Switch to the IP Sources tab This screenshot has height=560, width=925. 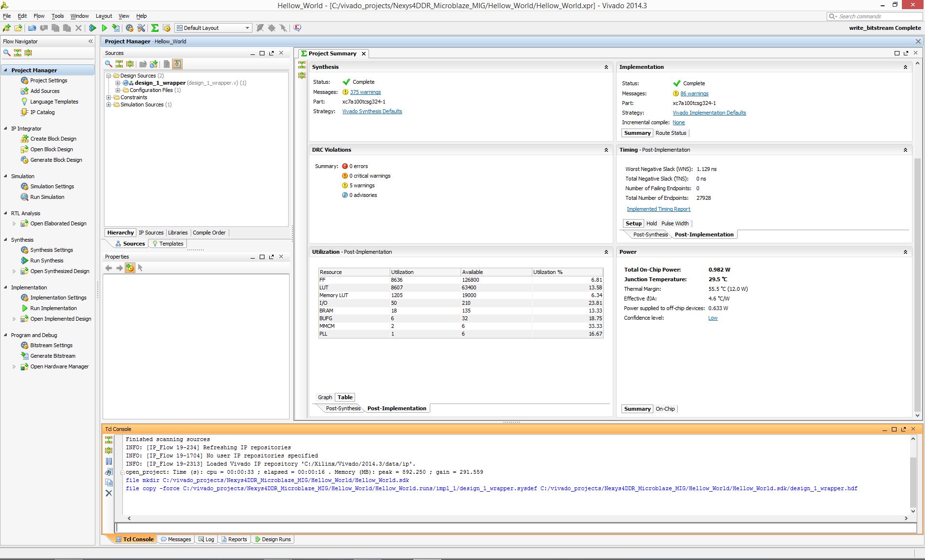(151, 233)
